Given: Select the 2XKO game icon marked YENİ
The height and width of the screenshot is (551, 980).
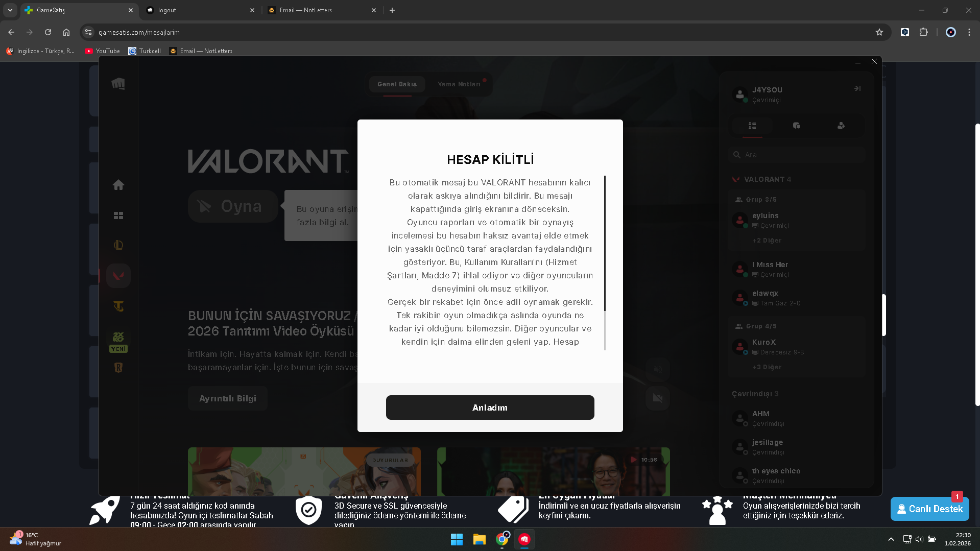Looking at the screenshot, I should [x=118, y=341].
